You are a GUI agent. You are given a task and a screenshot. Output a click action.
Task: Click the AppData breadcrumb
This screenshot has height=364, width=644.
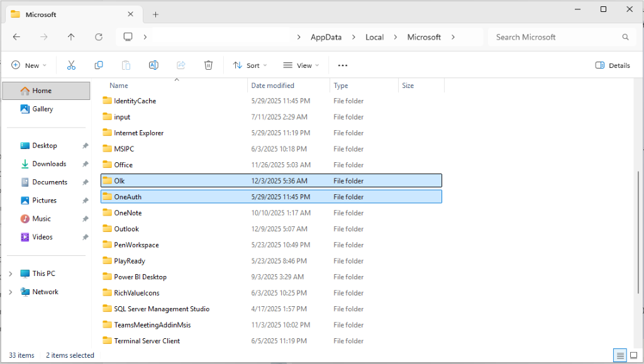tap(326, 37)
